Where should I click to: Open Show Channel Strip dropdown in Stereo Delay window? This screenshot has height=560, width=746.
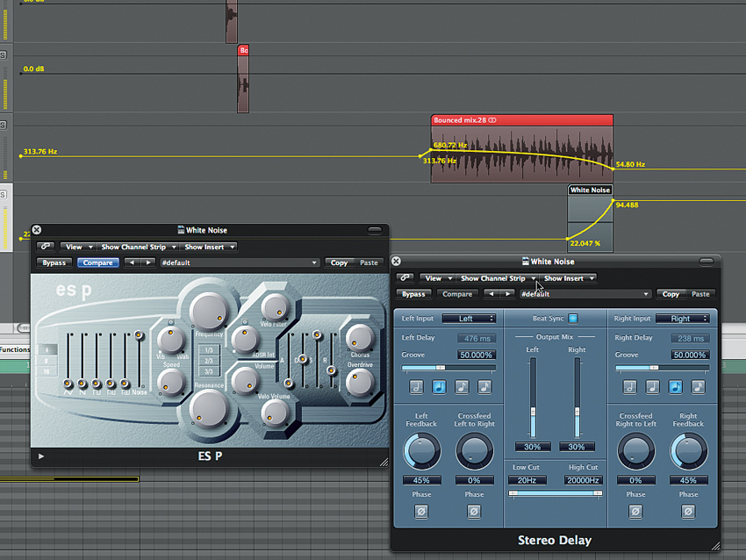point(497,278)
